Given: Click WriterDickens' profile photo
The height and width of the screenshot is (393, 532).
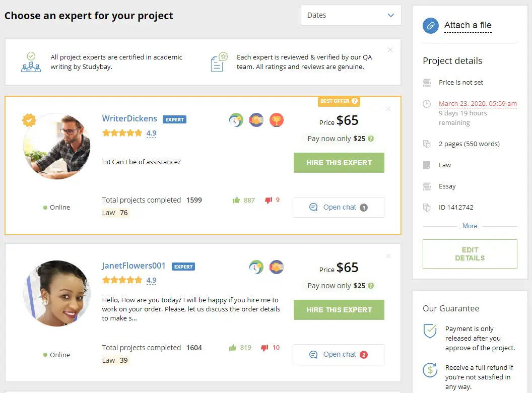Looking at the screenshot, I should (x=56, y=146).
